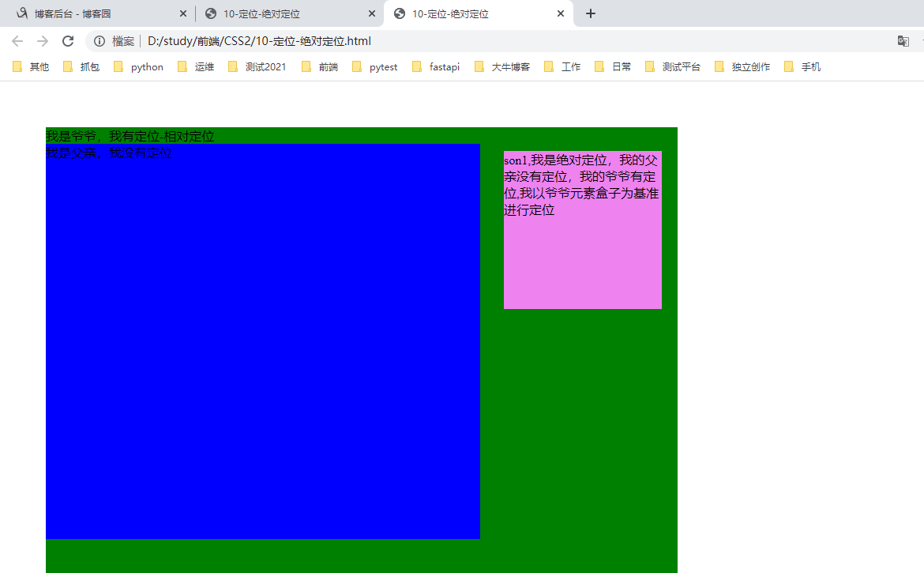Click the favicon of the 博客园 tab
This screenshot has width=924, height=573.
coord(22,13)
